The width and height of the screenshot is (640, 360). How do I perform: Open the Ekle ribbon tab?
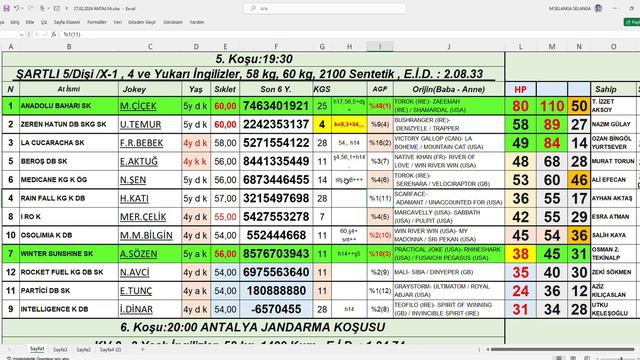tap(30, 22)
